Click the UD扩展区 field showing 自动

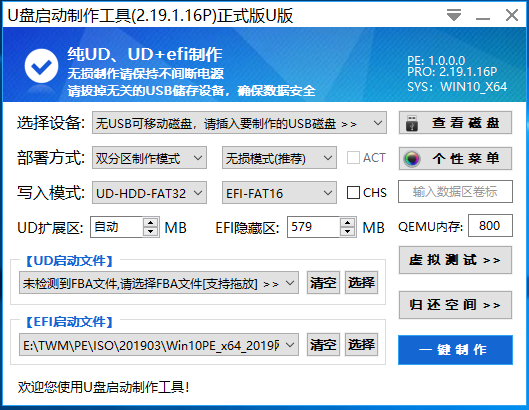tap(117, 227)
